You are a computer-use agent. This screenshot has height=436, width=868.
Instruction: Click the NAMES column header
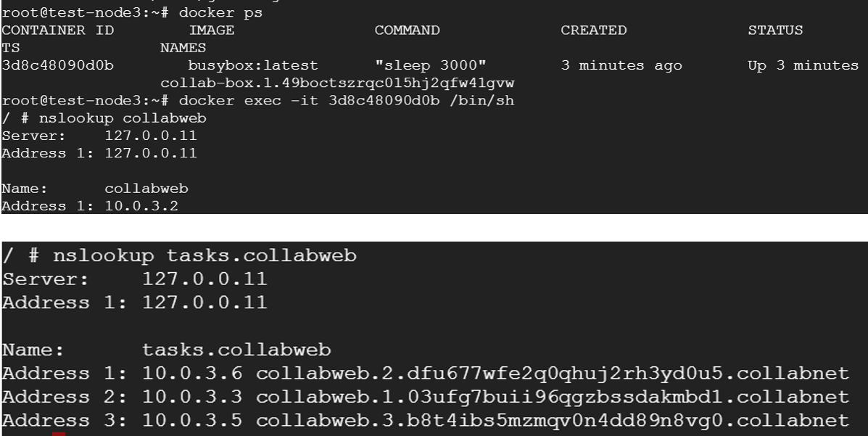(x=183, y=48)
